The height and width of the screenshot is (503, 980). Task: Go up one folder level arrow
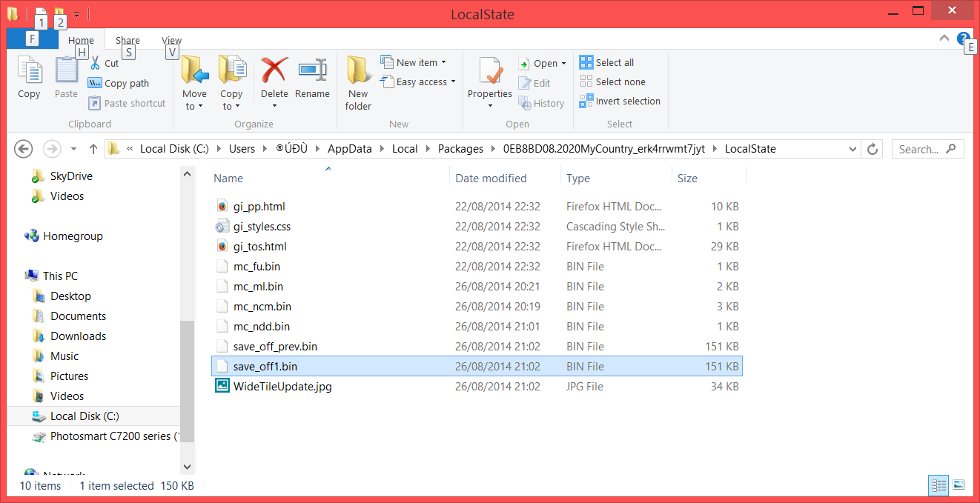(93, 149)
